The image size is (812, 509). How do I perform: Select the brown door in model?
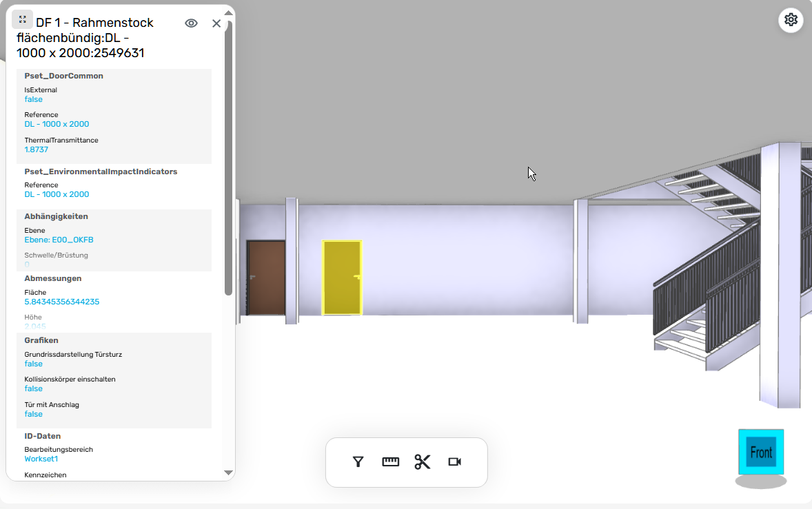point(266,278)
